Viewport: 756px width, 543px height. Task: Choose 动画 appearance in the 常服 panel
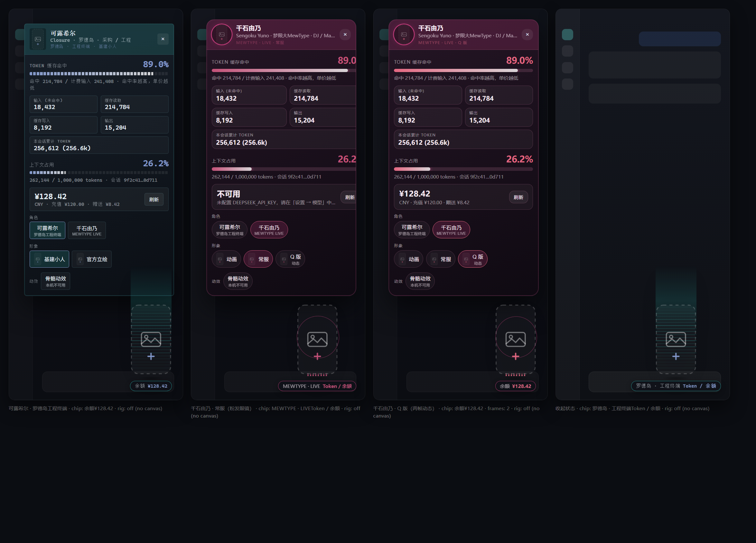point(226,259)
